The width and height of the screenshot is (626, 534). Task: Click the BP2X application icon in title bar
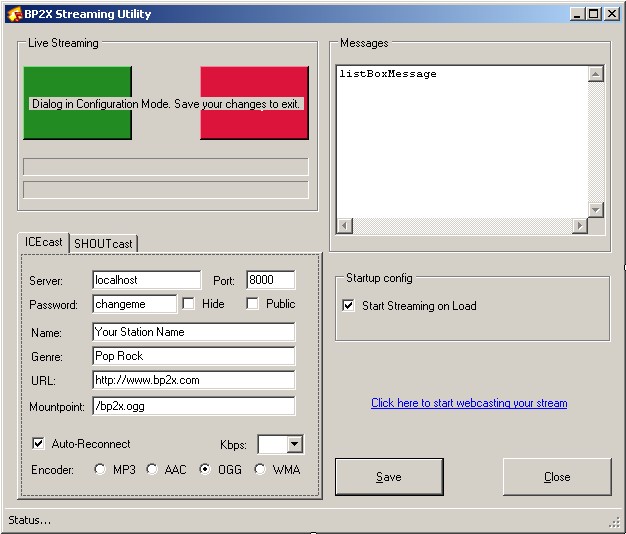(x=15, y=14)
